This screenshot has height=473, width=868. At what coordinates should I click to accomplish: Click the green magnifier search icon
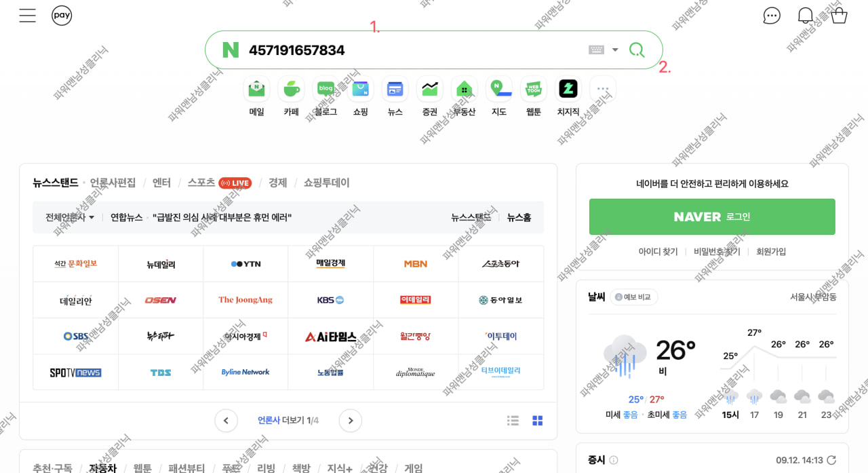(637, 50)
